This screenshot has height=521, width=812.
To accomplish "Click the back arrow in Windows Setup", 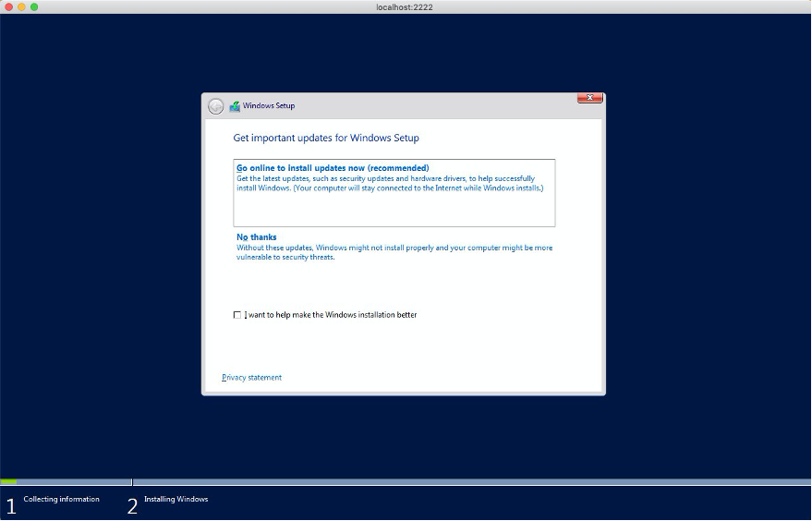I will pyautogui.click(x=215, y=106).
